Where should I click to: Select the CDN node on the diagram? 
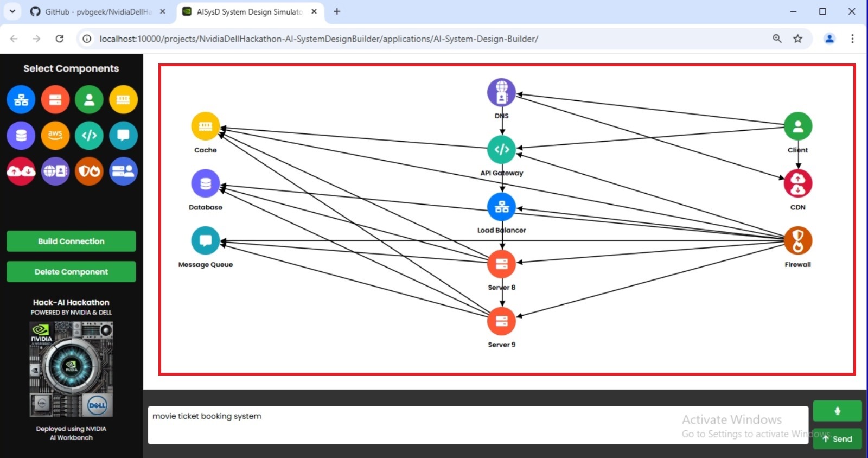[x=797, y=183]
